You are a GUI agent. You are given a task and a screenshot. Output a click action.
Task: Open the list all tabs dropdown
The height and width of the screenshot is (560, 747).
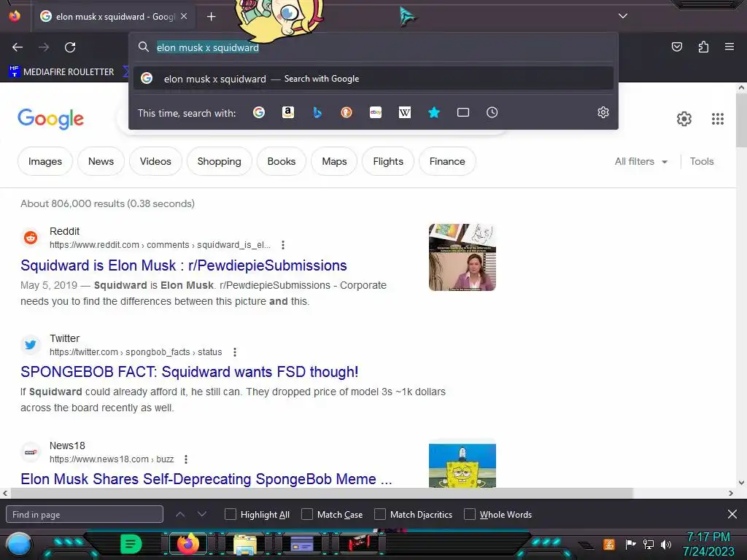pos(623,16)
